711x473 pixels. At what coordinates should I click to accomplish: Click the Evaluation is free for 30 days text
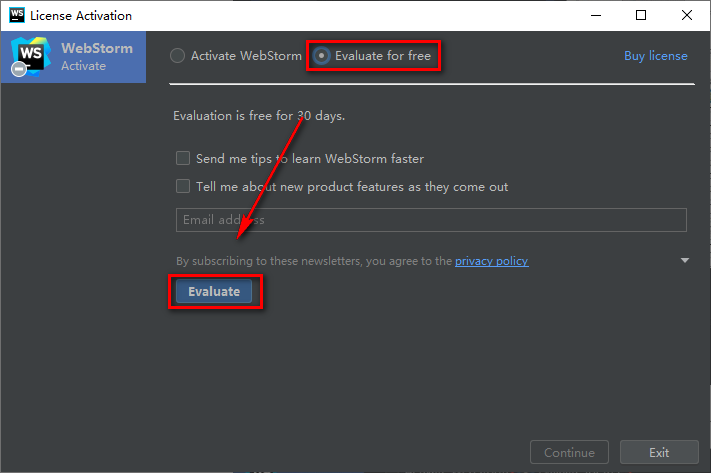coord(259,116)
